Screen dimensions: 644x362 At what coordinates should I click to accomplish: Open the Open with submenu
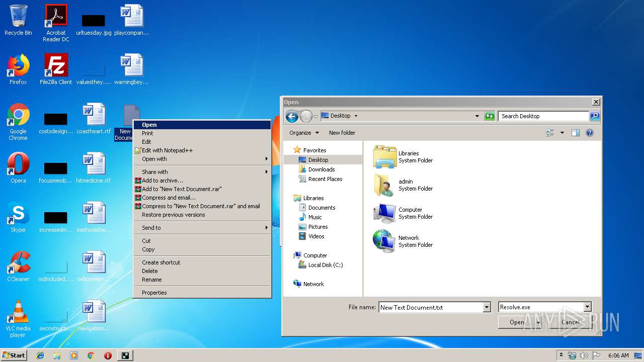(202, 159)
